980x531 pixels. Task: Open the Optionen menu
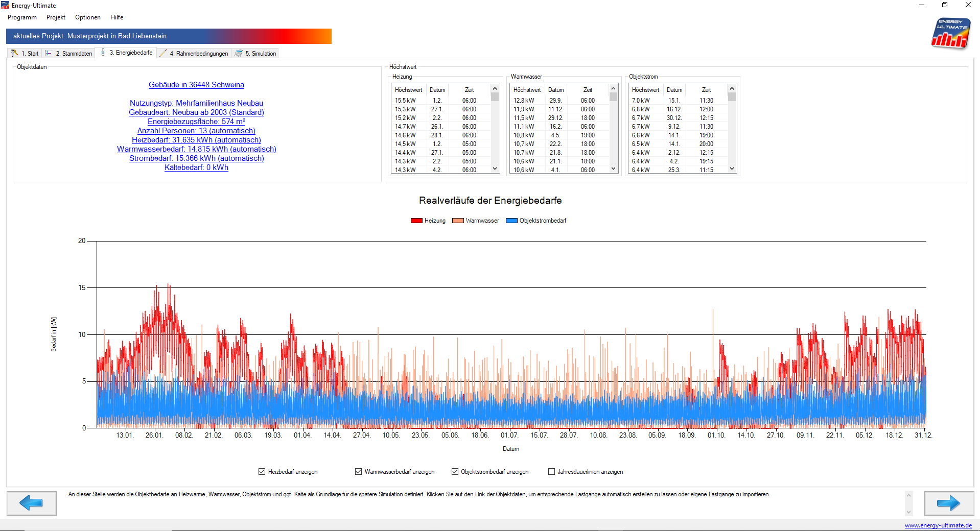(x=88, y=17)
